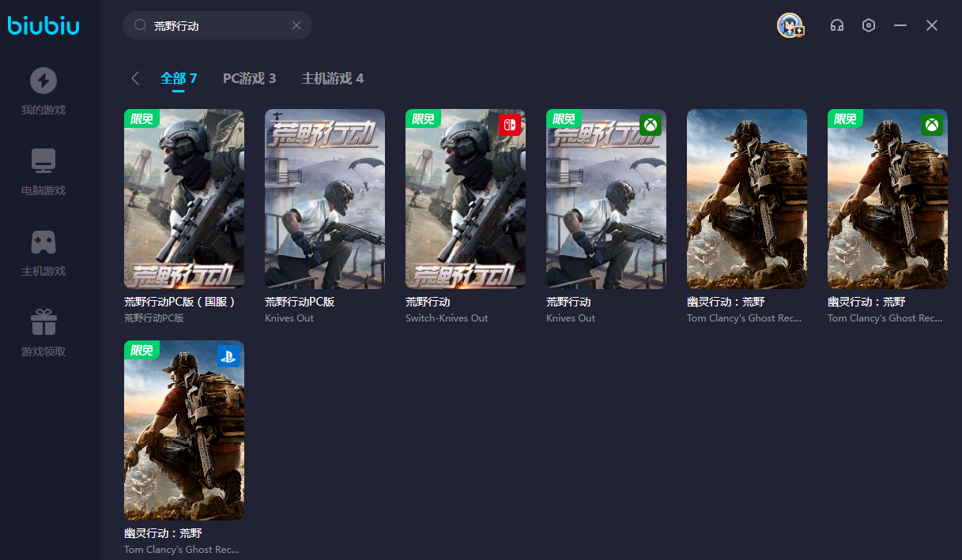Click 游戏领取 sidebar label

tap(43, 351)
